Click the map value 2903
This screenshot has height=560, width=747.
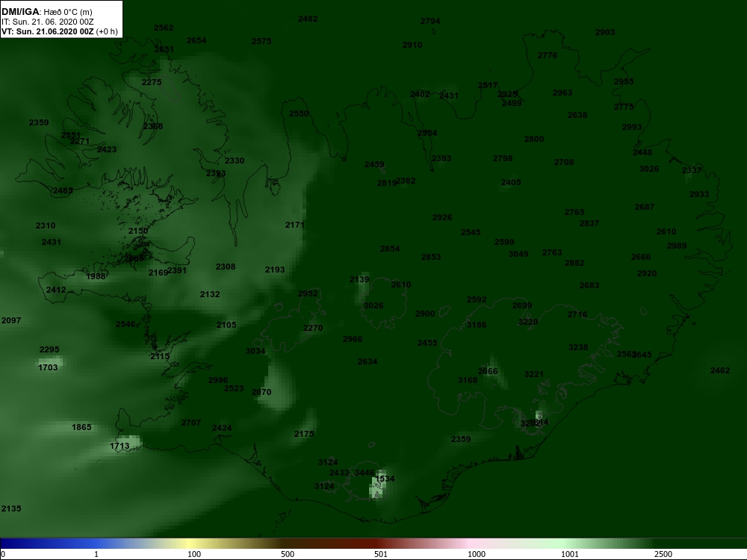click(604, 32)
